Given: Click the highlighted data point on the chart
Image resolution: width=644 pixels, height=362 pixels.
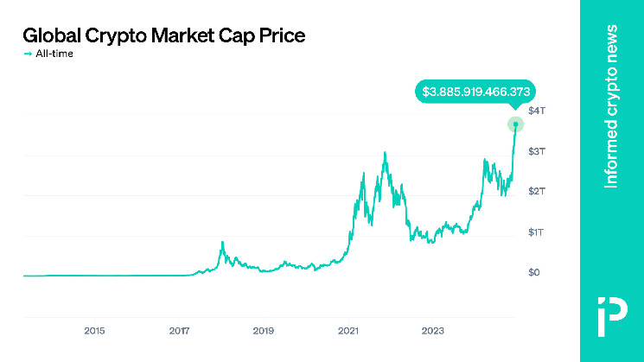Looking at the screenshot, I should click(x=515, y=124).
